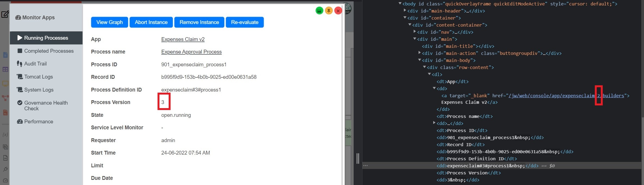Click the {x} variables icon in the left strip
Viewport: 644px width, 185px height.
(x=5, y=134)
